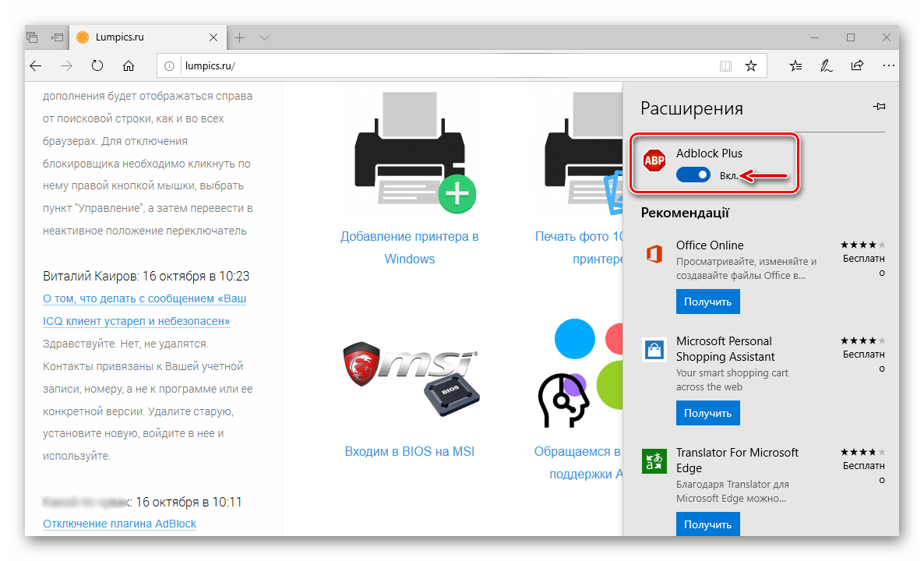The height and width of the screenshot is (561, 924).
Task: Open link about outdated ICQ client message
Action: tap(144, 310)
